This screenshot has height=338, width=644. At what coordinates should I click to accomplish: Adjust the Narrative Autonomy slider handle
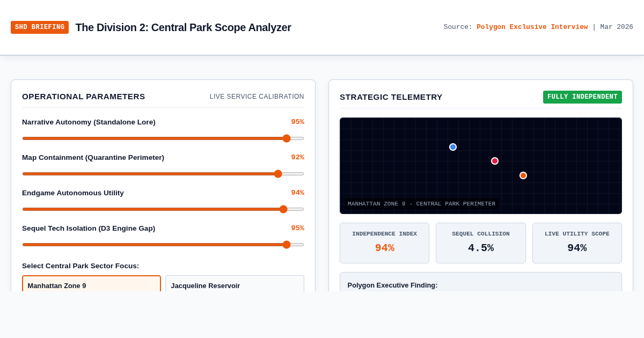point(287,138)
